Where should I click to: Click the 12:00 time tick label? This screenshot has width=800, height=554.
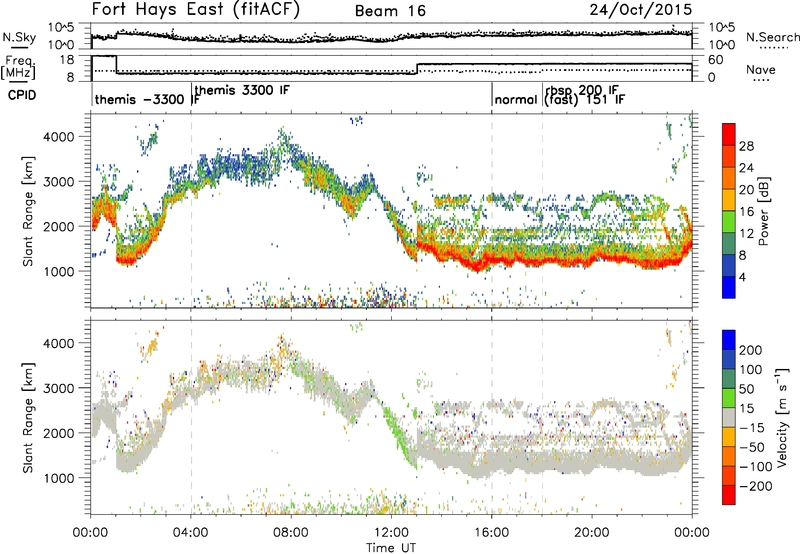[391, 533]
